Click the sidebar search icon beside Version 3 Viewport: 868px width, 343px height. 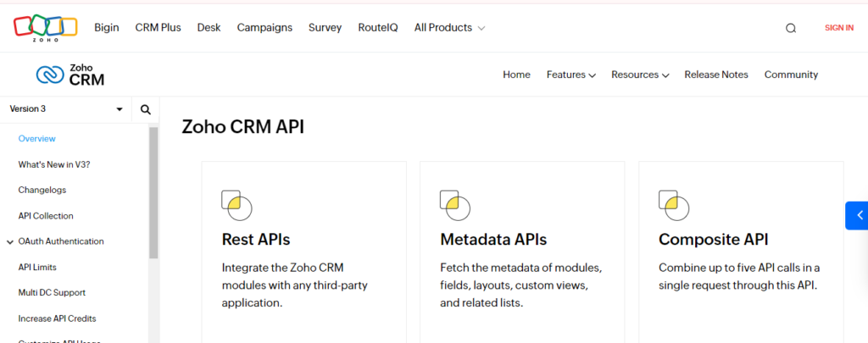(146, 109)
